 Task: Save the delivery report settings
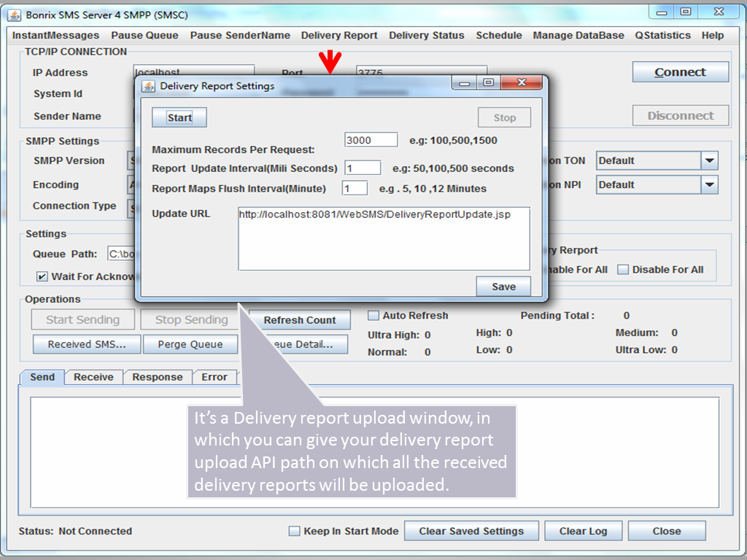point(503,287)
